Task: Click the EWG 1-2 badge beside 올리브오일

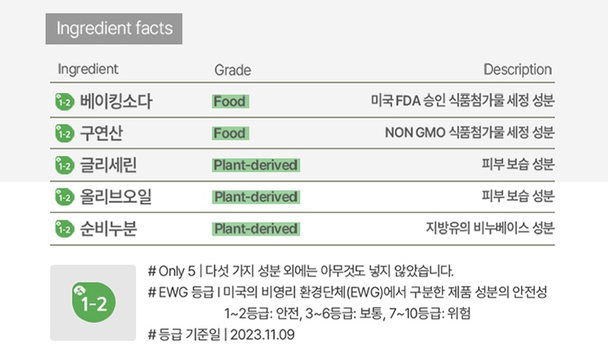Action: (65, 197)
